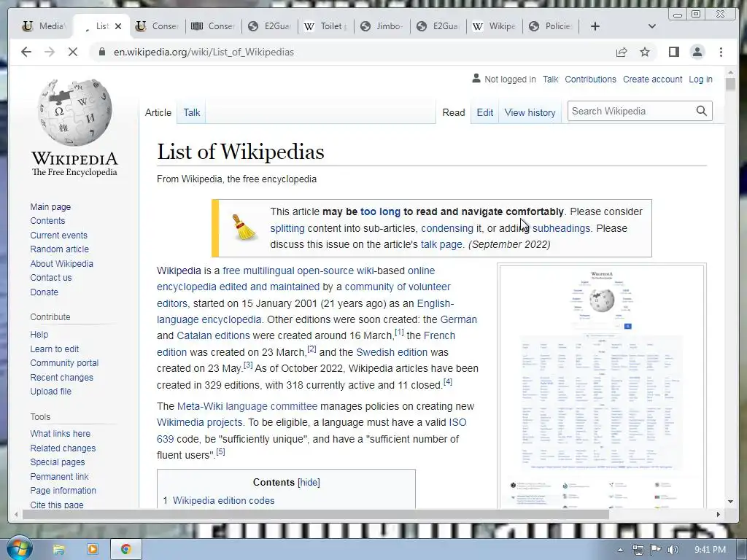Click the vertical scrollbar down arrow
This screenshot has width=747, height=560.
pos(730,502)
